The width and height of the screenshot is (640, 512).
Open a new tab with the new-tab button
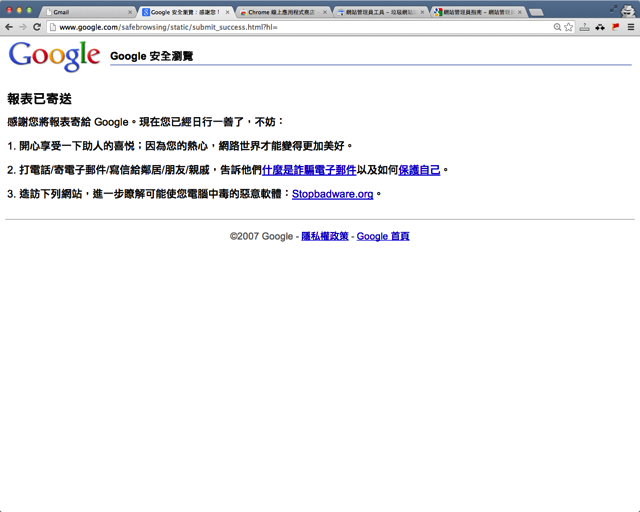pos(536,13)
